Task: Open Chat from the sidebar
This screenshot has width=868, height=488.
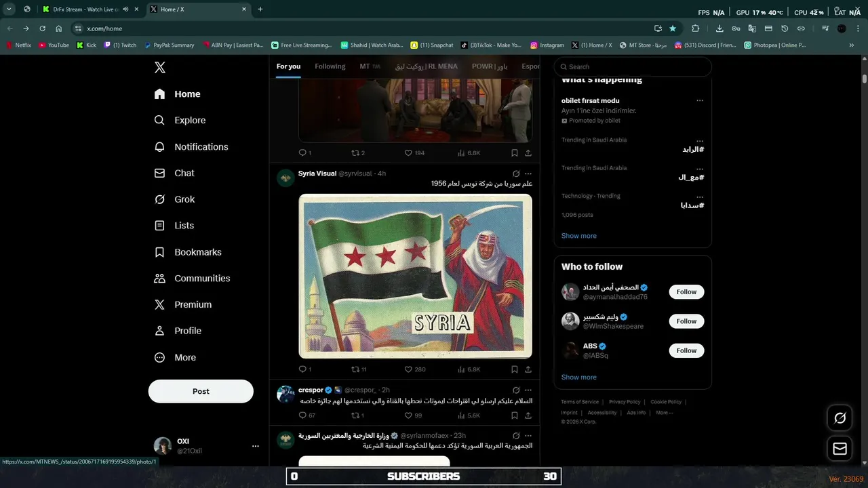Action: [174, 173]
